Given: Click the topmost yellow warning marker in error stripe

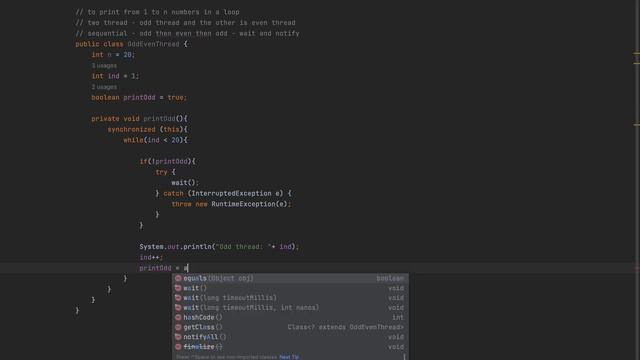Looking at the screenshot, I should click(x=637, y=53).
